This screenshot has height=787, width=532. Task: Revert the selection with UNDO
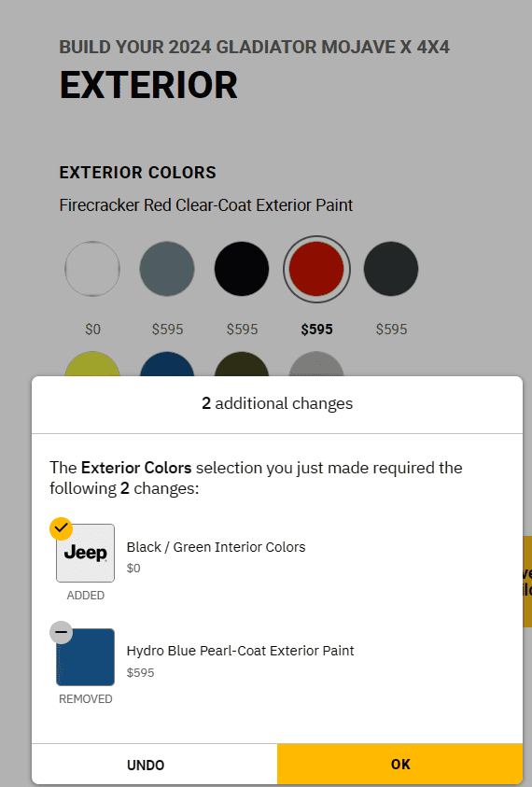click(x=146, y=765)
